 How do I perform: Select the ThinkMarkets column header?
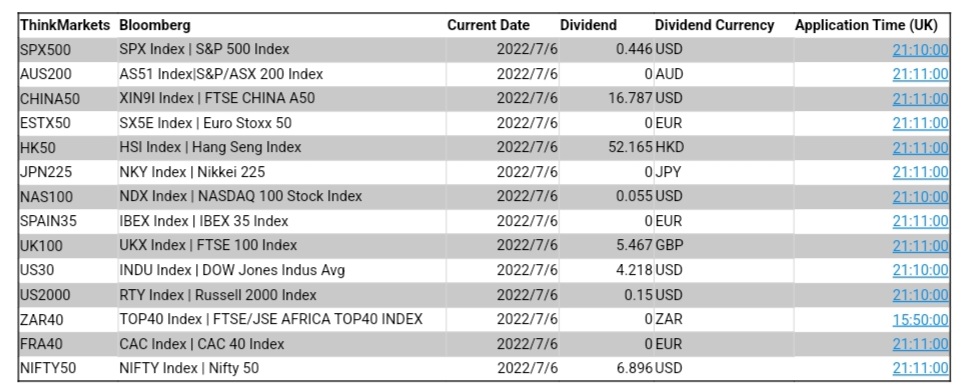(x=65, y=25)
